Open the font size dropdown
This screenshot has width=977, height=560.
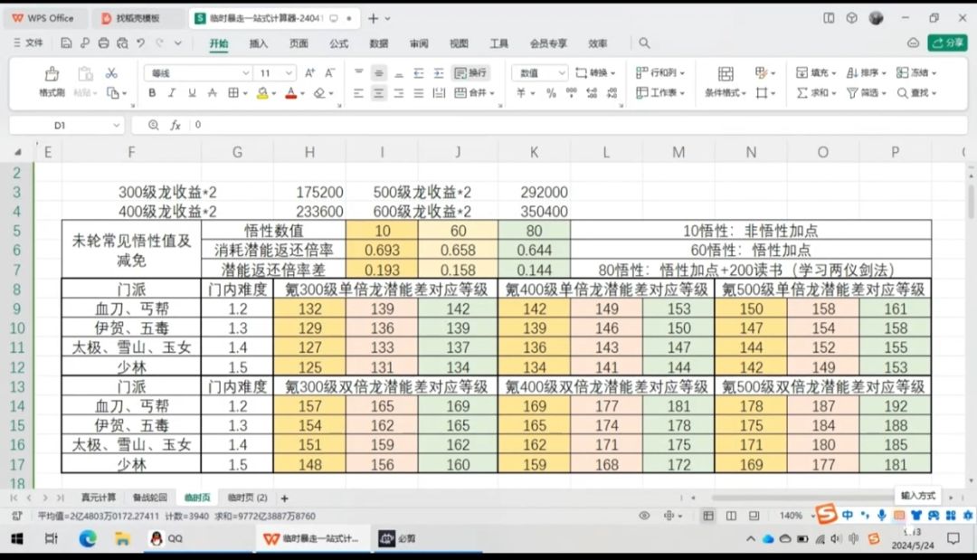click(x=289, y=73)
